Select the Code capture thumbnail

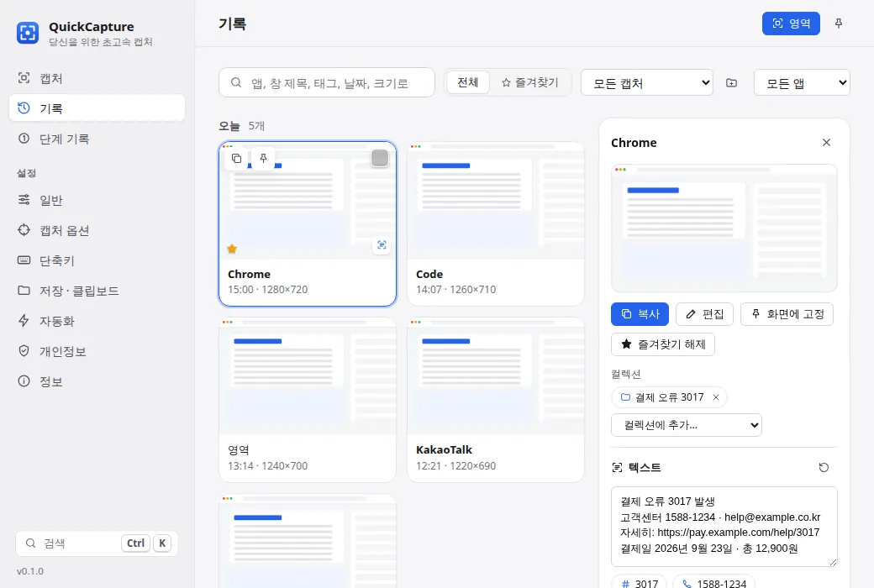tap(496, 201)
